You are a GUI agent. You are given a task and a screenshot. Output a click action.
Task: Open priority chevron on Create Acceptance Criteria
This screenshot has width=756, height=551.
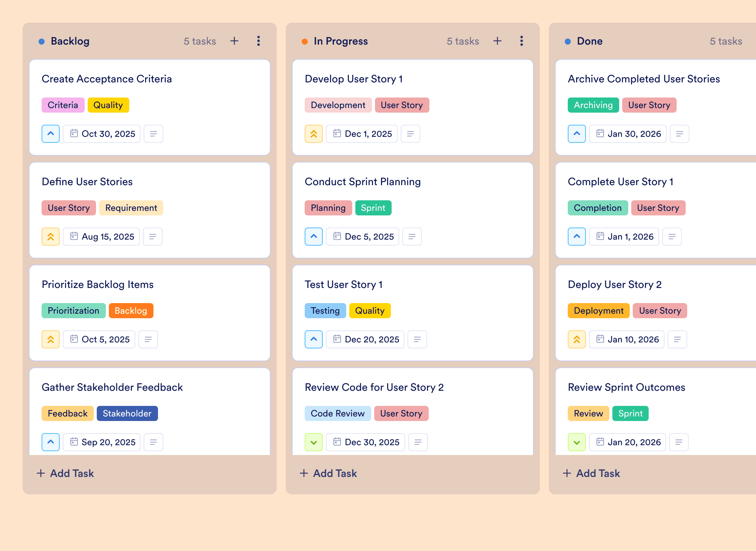[x=51, y=134]
